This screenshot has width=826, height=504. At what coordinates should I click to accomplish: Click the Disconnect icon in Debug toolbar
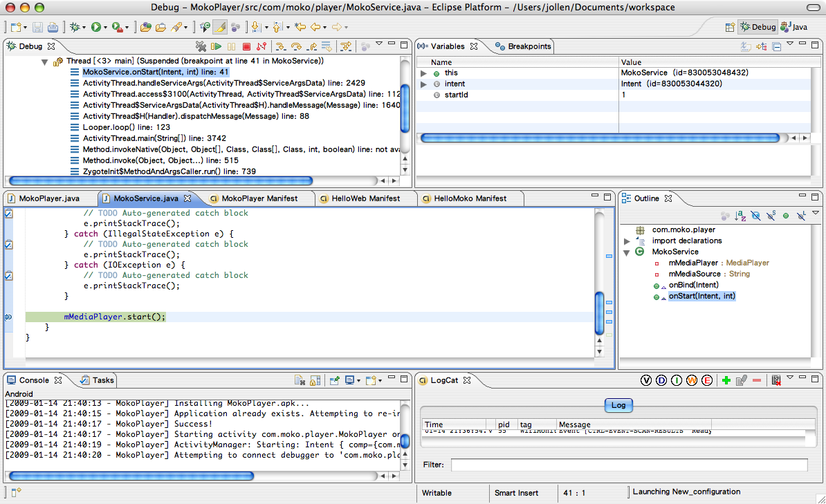pyautogui.click(x=261, y=46)
